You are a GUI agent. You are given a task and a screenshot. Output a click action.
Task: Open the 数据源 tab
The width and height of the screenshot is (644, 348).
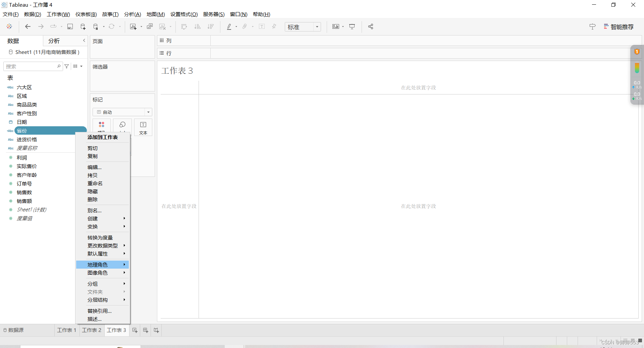click(13, 330)
